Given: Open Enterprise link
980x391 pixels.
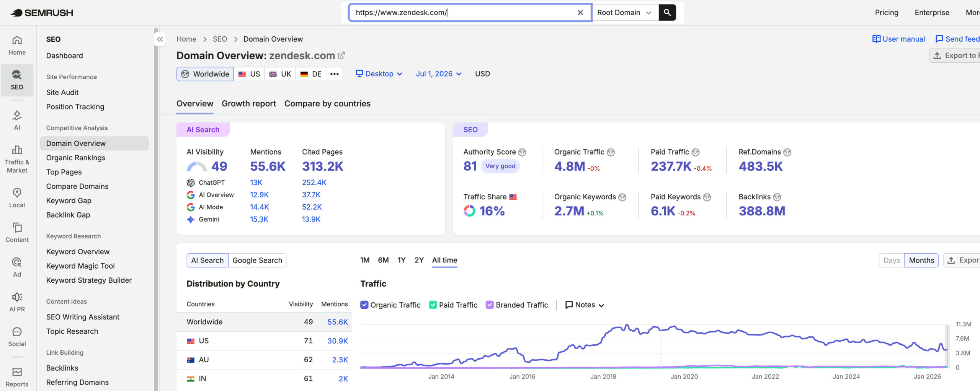Looking at the screenshot, I should tap(932, 13).
